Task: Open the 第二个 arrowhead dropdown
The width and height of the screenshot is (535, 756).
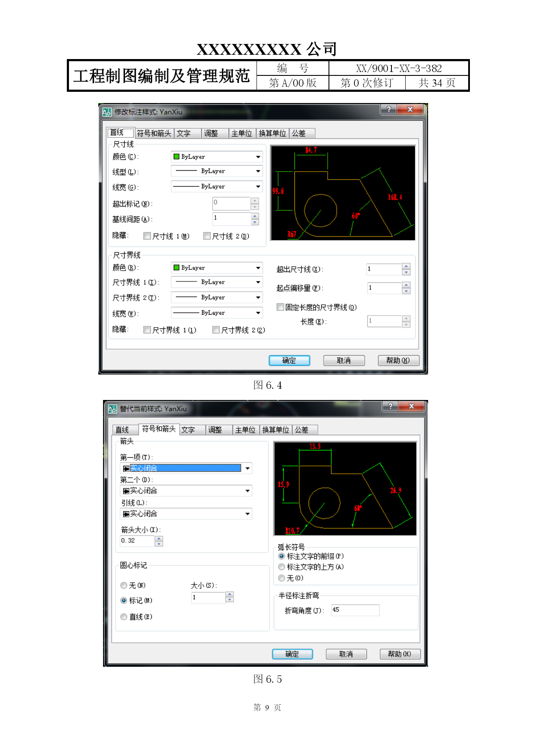Action: (x=186, y=491)
